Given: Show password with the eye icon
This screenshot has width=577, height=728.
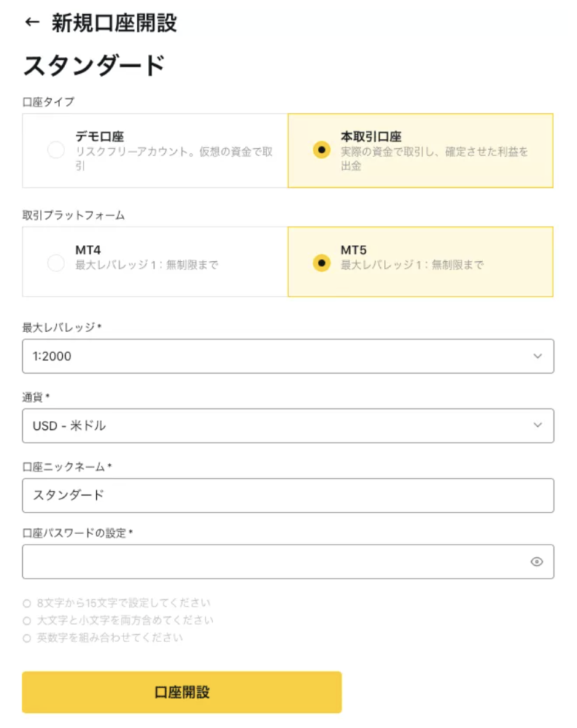Looking at the screenshot, I should point(536,562).
